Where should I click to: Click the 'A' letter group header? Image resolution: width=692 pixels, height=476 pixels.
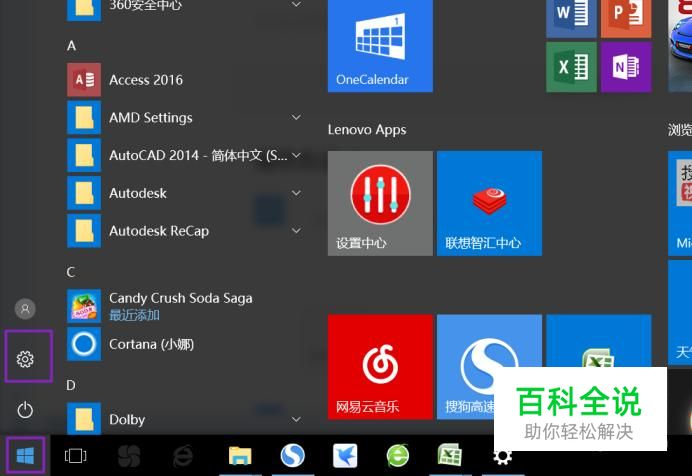point(71,46)
